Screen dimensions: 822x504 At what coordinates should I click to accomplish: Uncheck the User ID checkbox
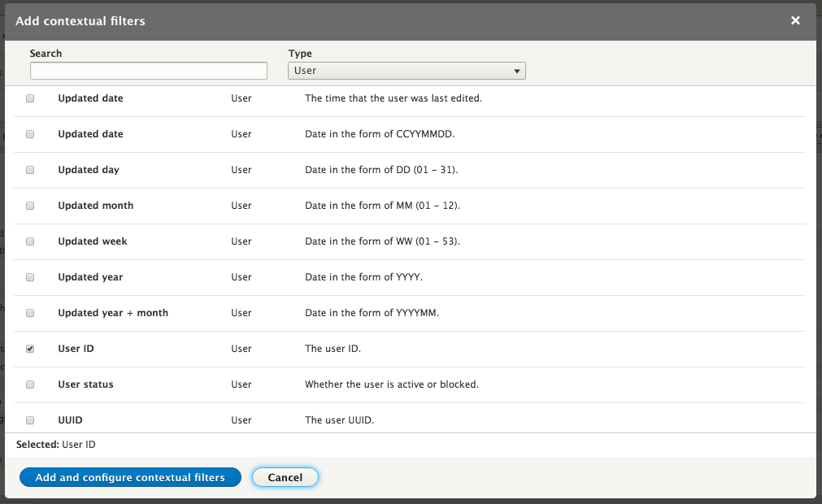[x=30, y=349]
